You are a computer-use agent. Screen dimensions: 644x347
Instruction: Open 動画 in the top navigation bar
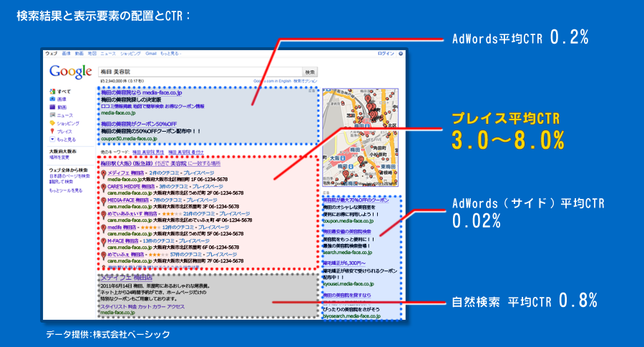79,54
